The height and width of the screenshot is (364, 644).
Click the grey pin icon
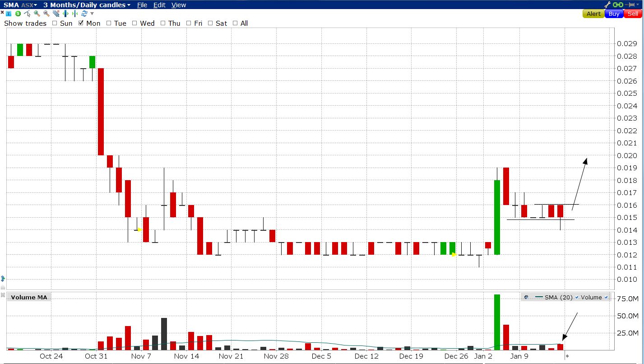pyautogui.click(x=630, y=5)
